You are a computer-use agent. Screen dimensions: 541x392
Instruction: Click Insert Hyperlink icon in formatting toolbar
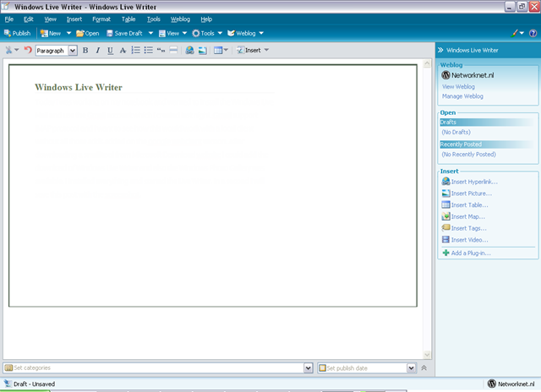(x=189, y=51)
